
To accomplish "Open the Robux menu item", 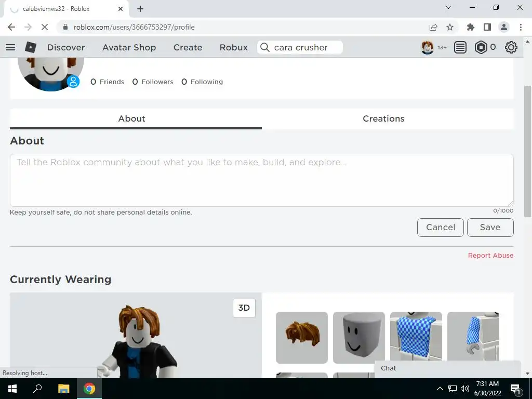I will click(233, 47).
